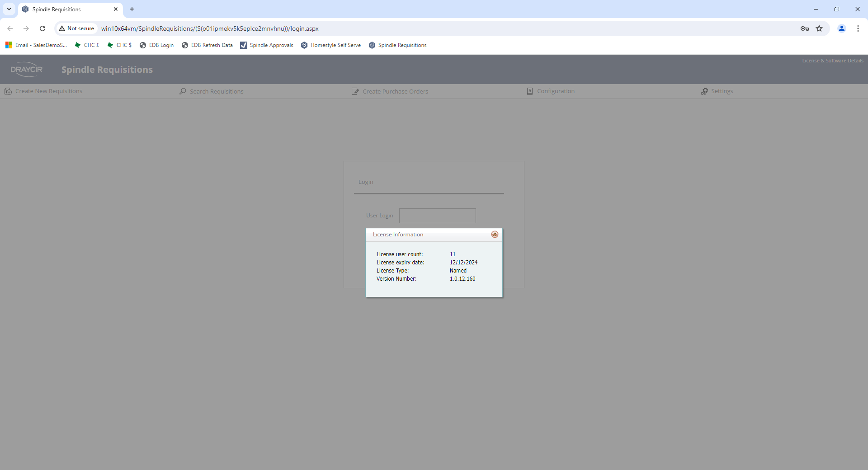Open the CHC £ bookmark
868x470 pixels.
tap(87, 45)
